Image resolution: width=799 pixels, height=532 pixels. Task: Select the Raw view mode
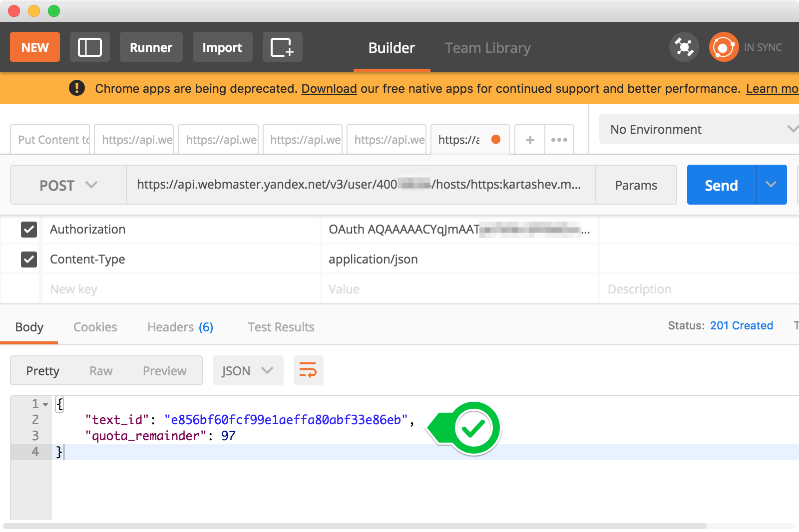101,371
